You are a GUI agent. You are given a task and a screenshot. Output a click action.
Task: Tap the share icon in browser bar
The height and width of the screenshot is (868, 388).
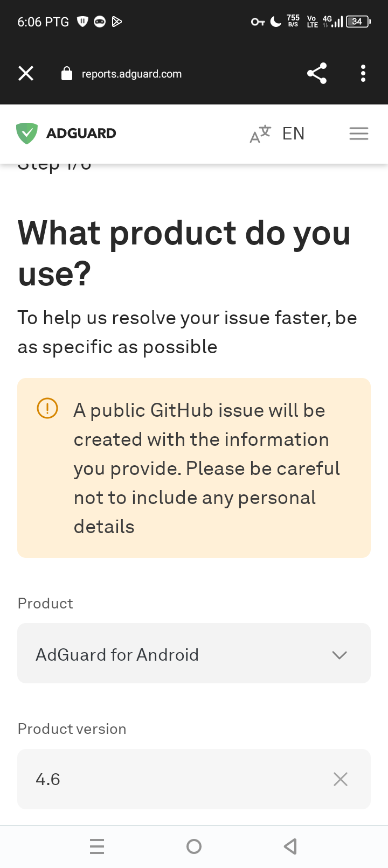[x=317, y=73]
